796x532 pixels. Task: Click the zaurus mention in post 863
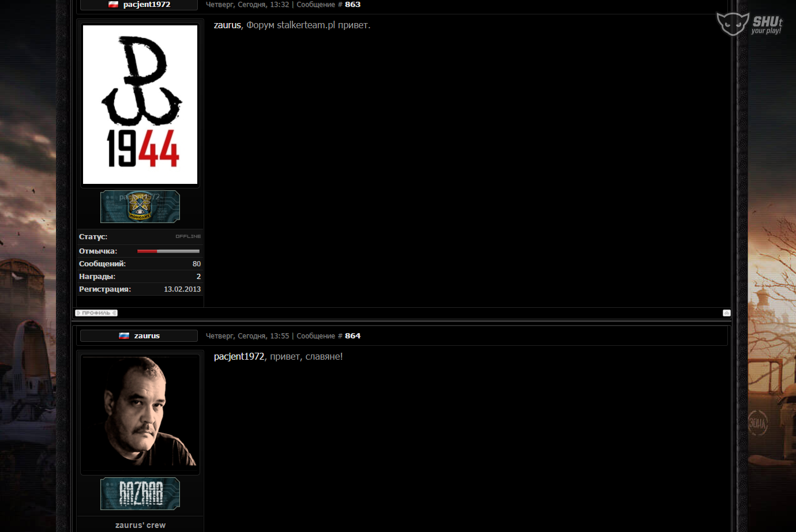pos(227,25)
